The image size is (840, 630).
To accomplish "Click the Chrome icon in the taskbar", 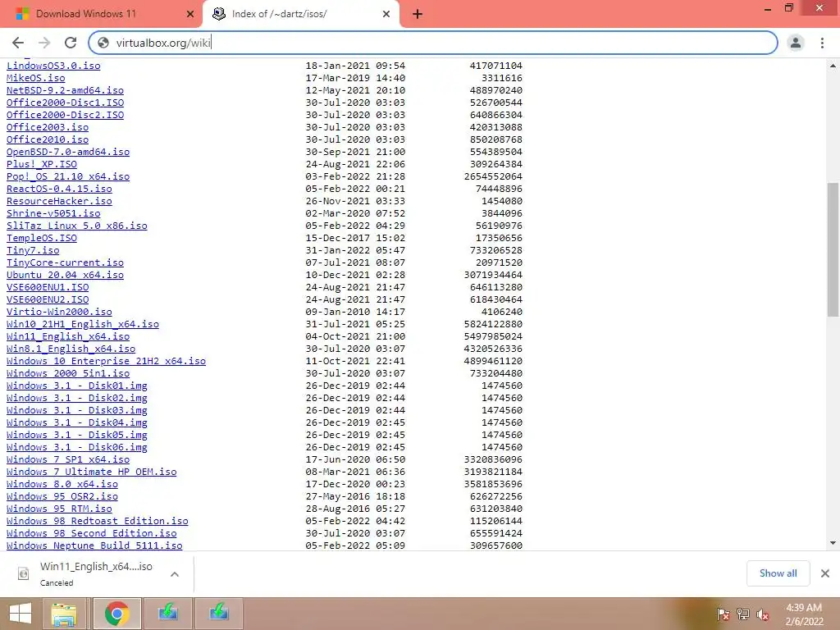I will click(x=116, y=614).
